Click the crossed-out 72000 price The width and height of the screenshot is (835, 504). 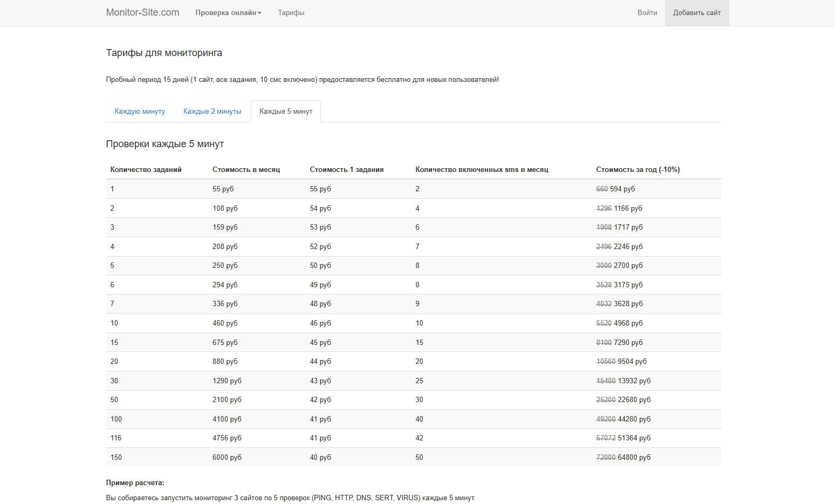point(605,458)
